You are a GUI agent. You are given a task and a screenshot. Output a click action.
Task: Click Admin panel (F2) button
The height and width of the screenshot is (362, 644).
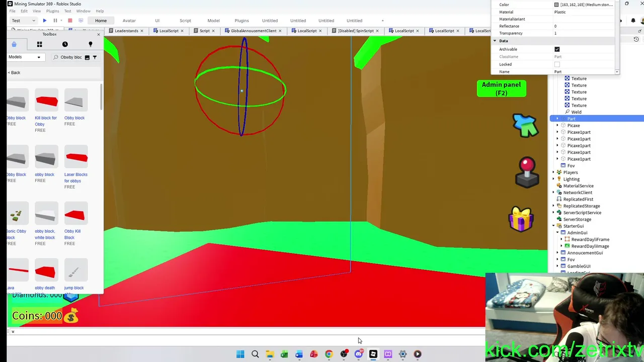point(501,88)
